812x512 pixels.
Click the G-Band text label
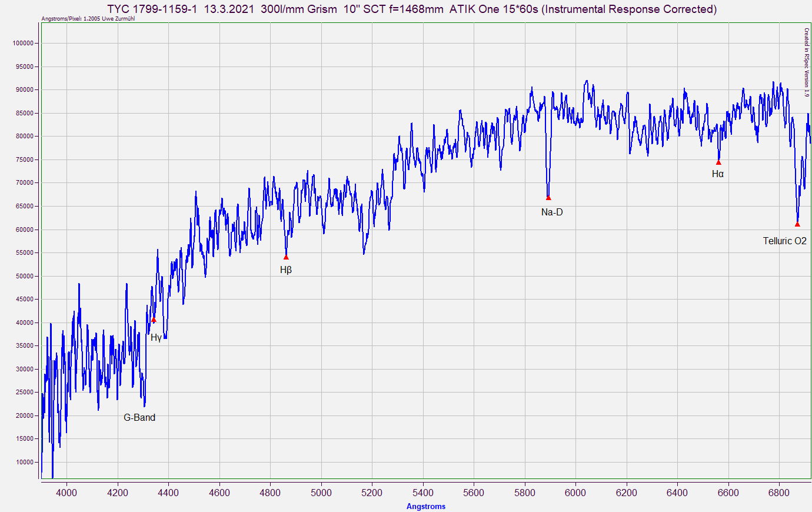click(139, 417)
